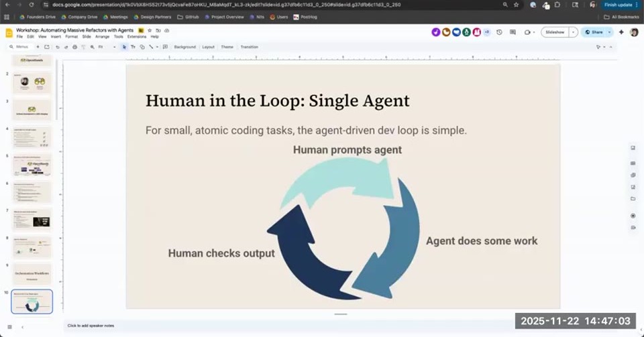644x337 pixels.
Task: Open version history clock icon
Action: (x=499, y=32)
